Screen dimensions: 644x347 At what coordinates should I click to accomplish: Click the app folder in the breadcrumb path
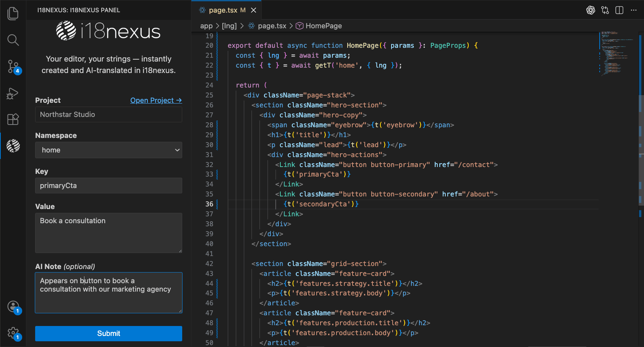coord(206,26)
